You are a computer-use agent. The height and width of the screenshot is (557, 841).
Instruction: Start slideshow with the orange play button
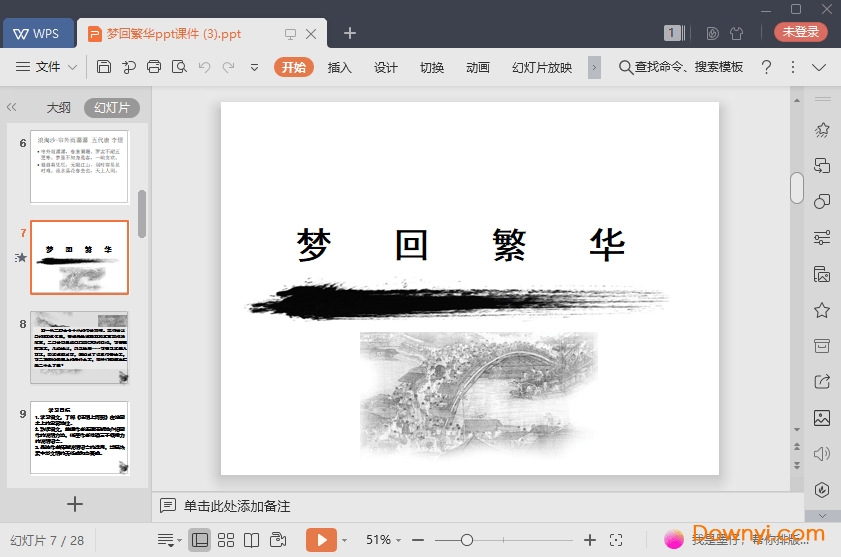321,540
